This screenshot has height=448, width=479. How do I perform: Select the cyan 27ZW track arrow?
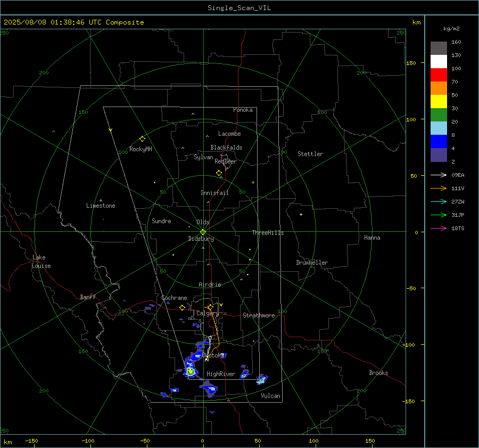439,201
